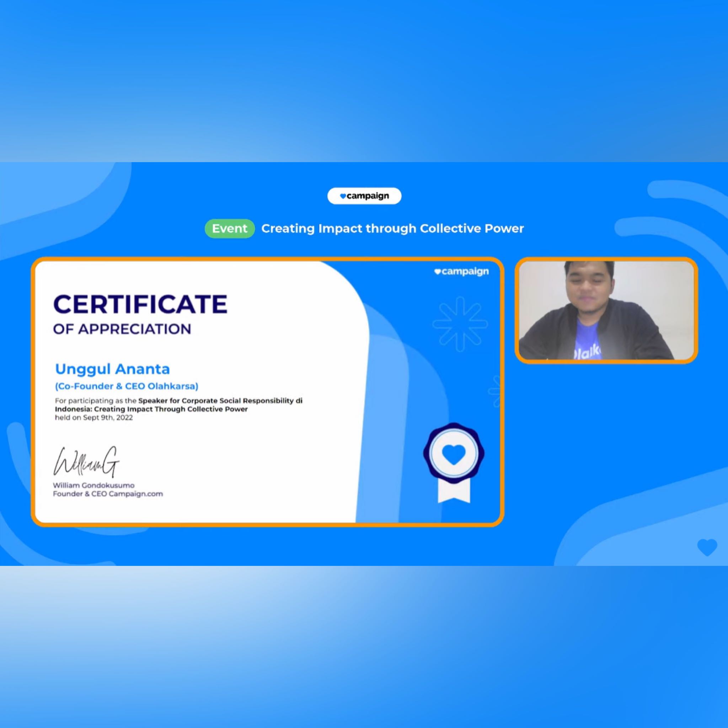Click the campaign logo pill at top
This screenshot has height=728, width=728.
tap(364, 196)
